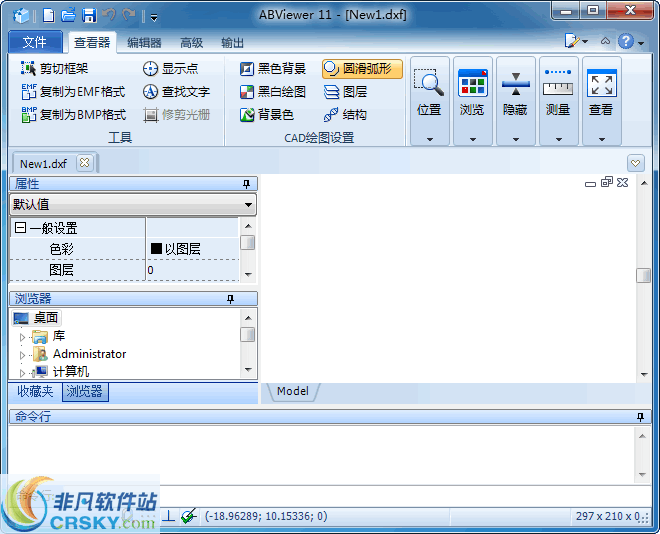Collapse the 一般设置 general settings section
Image resolution: width=660 pixels, height=534 pixels.
pyautogui.click(x=20, y=228)
